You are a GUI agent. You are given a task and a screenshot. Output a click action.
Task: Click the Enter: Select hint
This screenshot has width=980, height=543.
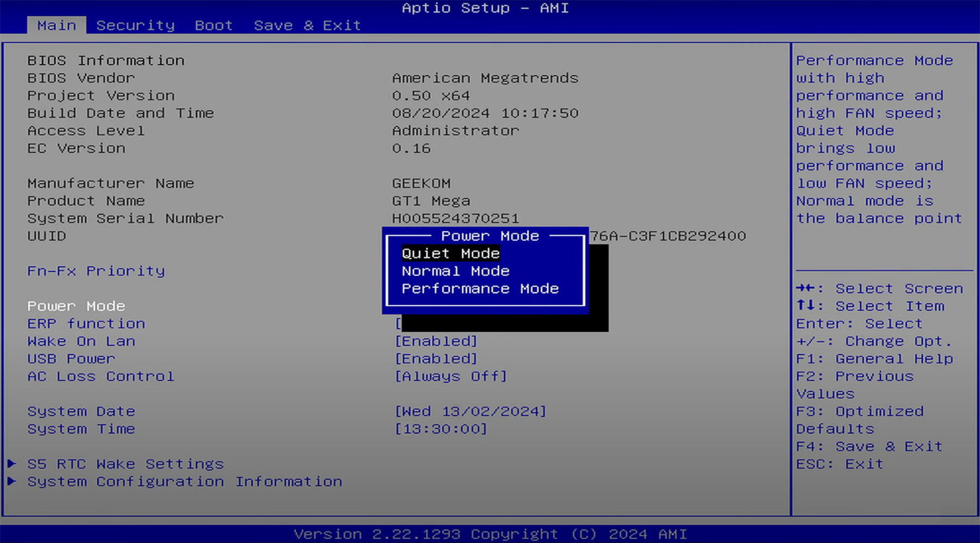tap(860, 324)
